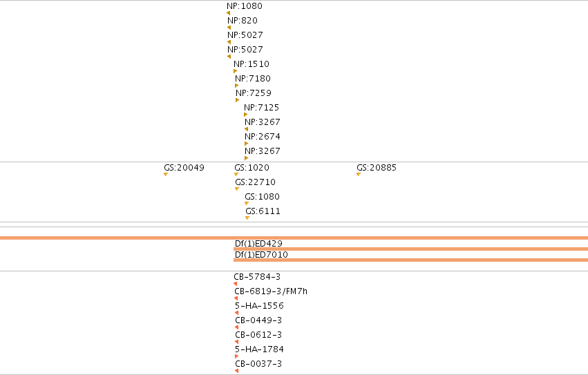Select the triangle marker under GS:6111
Image resolution: width=588 pixels, height=375 pixels.
click(247, 218)
